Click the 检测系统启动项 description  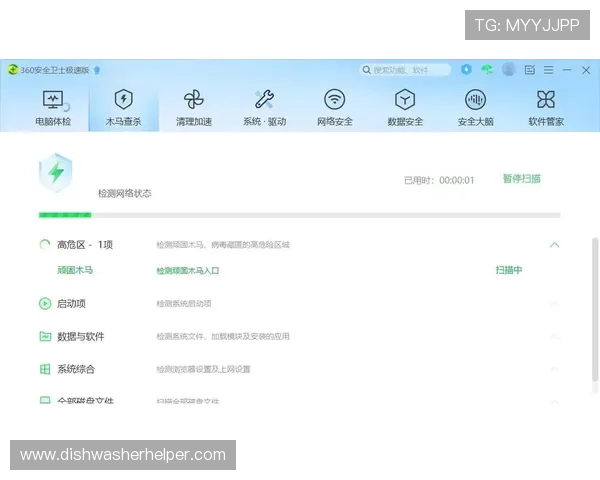(x=184, y=304)
